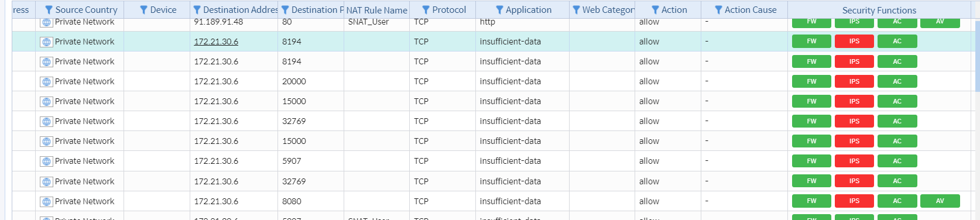Open the Action column filter icon
The height and width of the screenshot is (220, 980).
655,10
